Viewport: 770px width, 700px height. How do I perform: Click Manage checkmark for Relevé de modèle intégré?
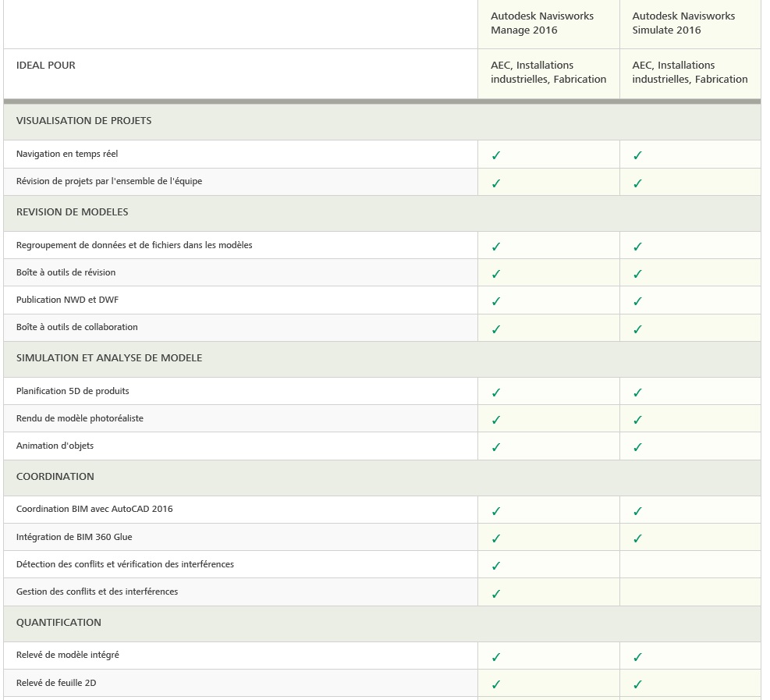tap(496, 657)
